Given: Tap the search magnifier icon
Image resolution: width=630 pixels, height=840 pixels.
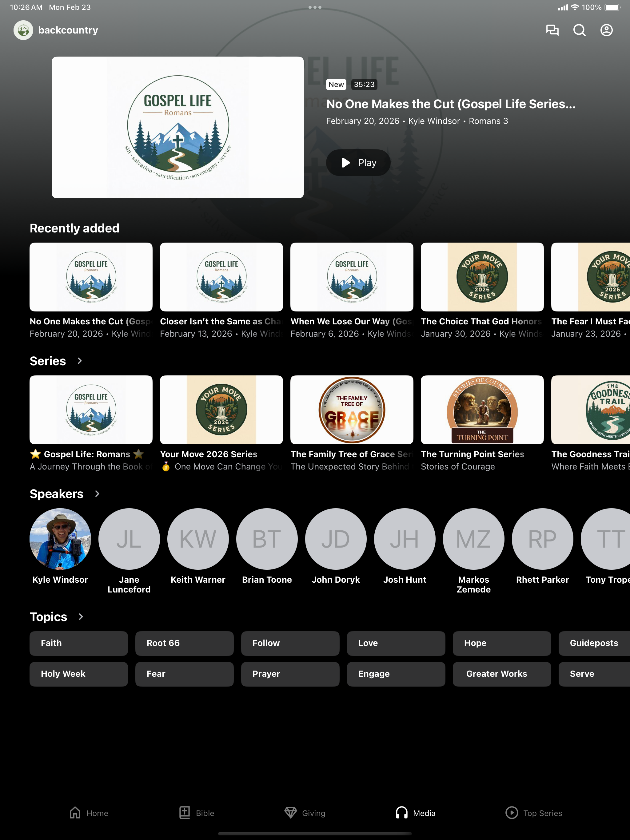Looking at the screenshot, I should point(579,30).
